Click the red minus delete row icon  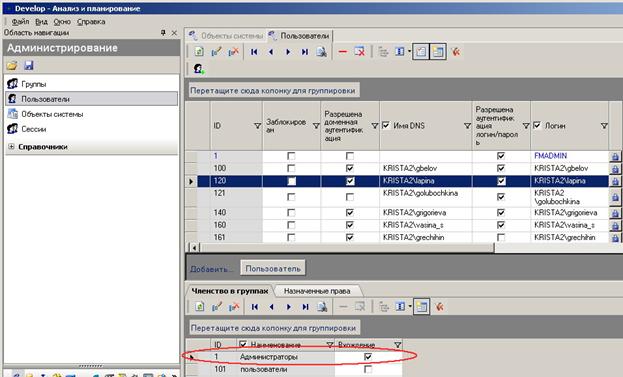(342, 52)
